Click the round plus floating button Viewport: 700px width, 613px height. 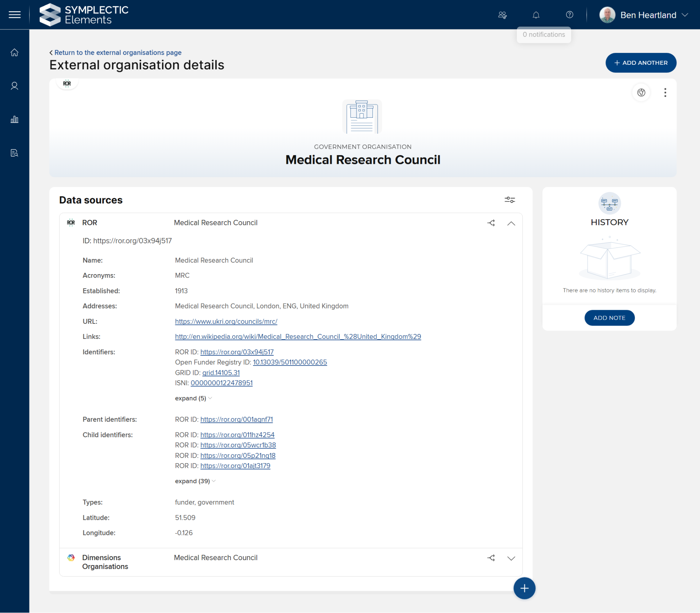(x=524, y=588)
